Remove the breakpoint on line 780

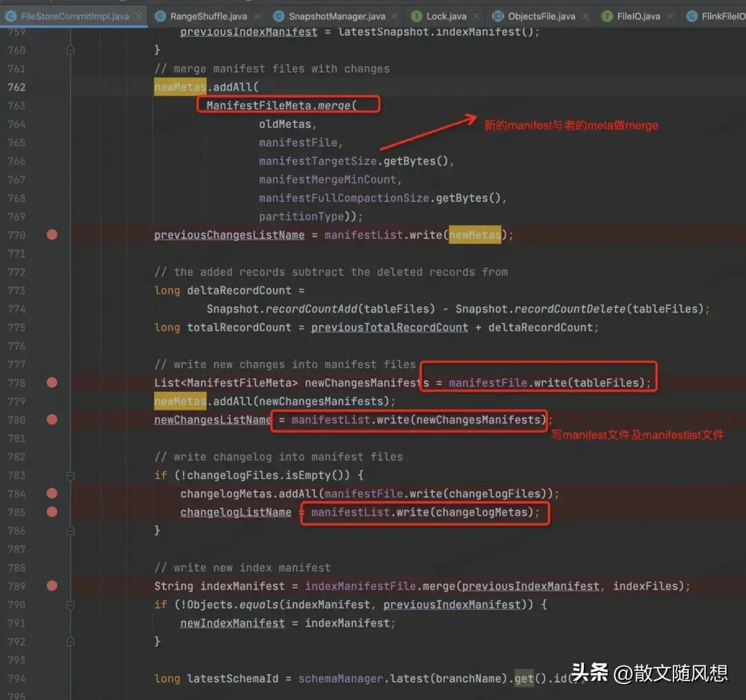(x=52, y=419)
